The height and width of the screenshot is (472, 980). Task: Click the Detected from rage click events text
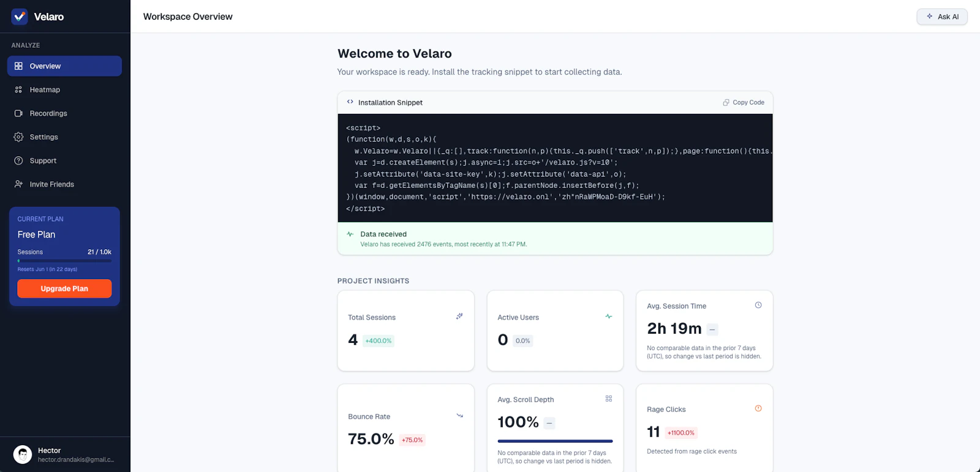(692, 452)
